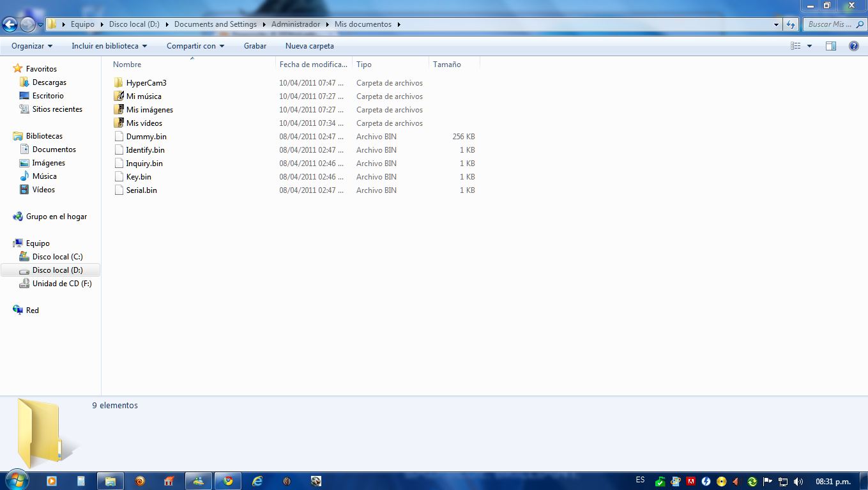The width and height of the screenshot is (868, 490).
Task: Select Bibliotecas in the navigation pane
Action: click(44, 136)
